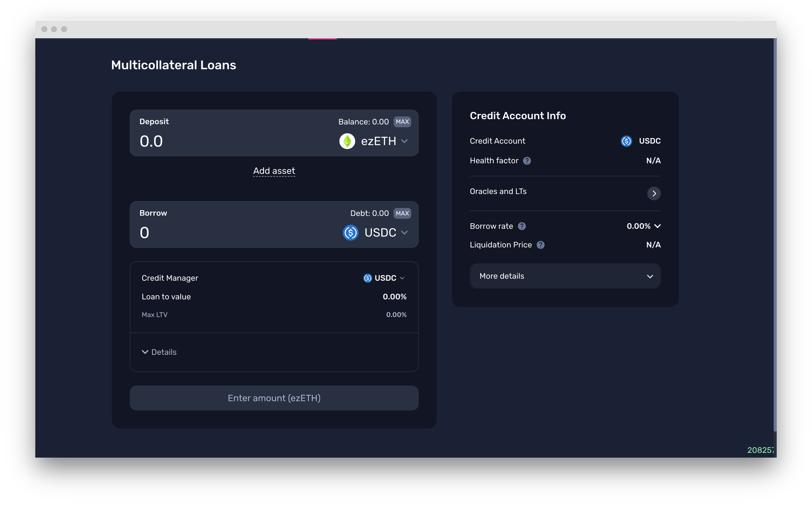Expand Borrow rate 0.00% chevron

(658, 226)
